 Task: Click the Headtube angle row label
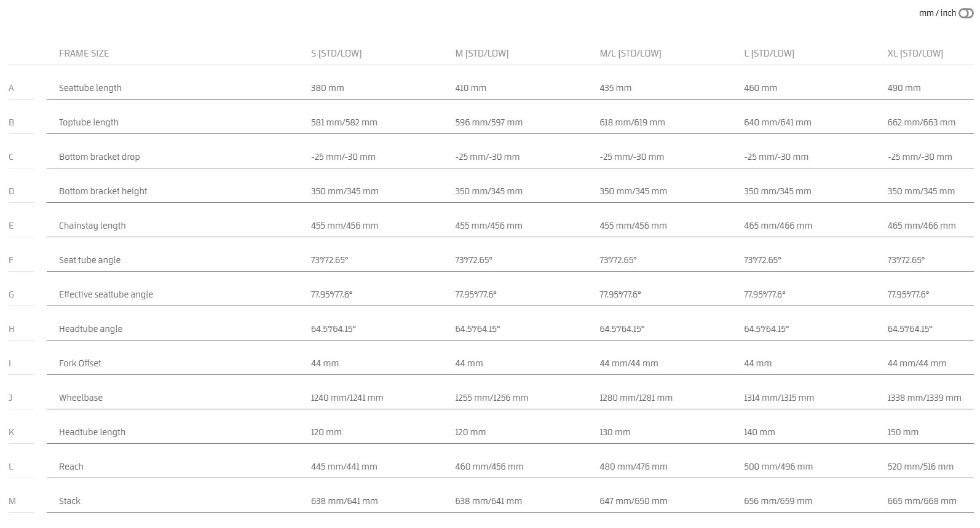pyautogui.click(x=90, y=329)
